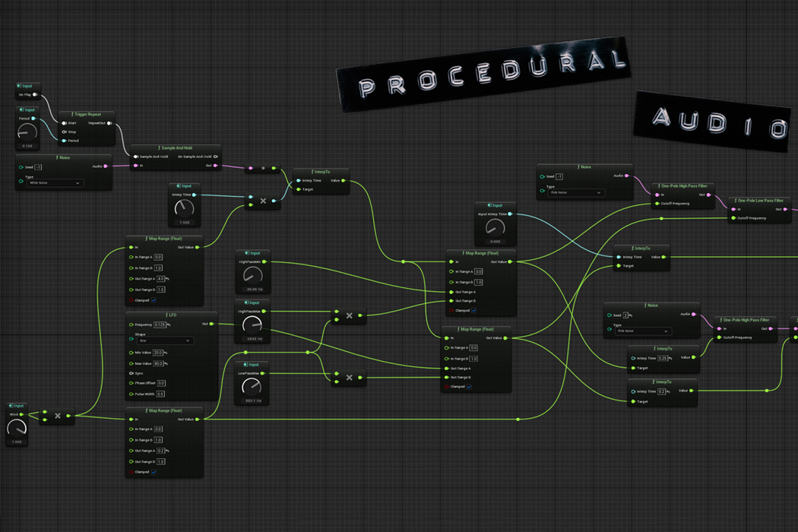Click the Stop pin on Trigger Repeat
Image resolution: width=798 pixels, height=532 pixels.
tap(64, 131)
